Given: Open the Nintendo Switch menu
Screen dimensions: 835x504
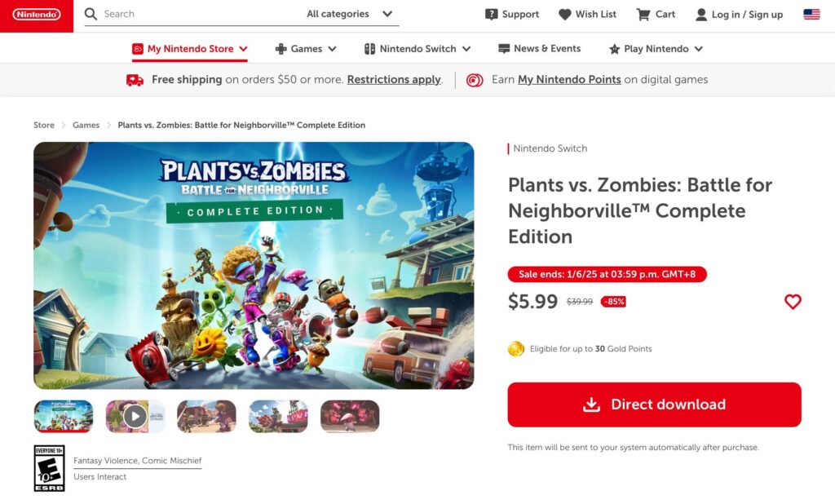Looking at the screenshot, I should tap(417, 49).
